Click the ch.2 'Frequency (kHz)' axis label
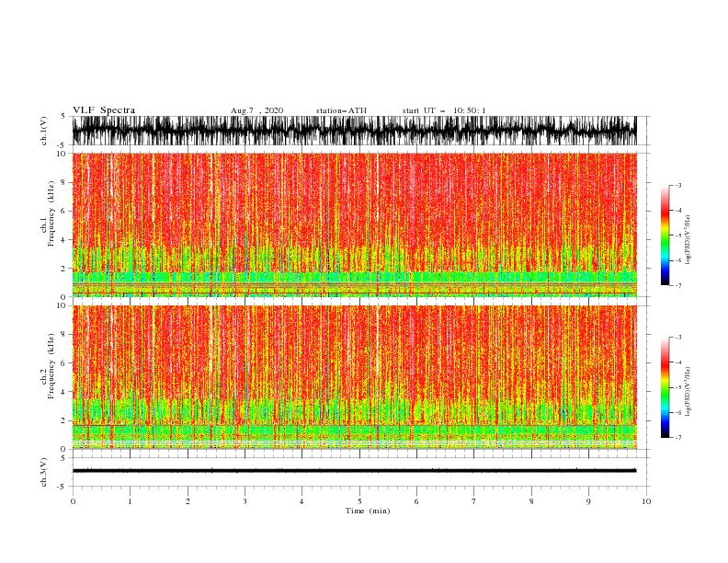 51,366
